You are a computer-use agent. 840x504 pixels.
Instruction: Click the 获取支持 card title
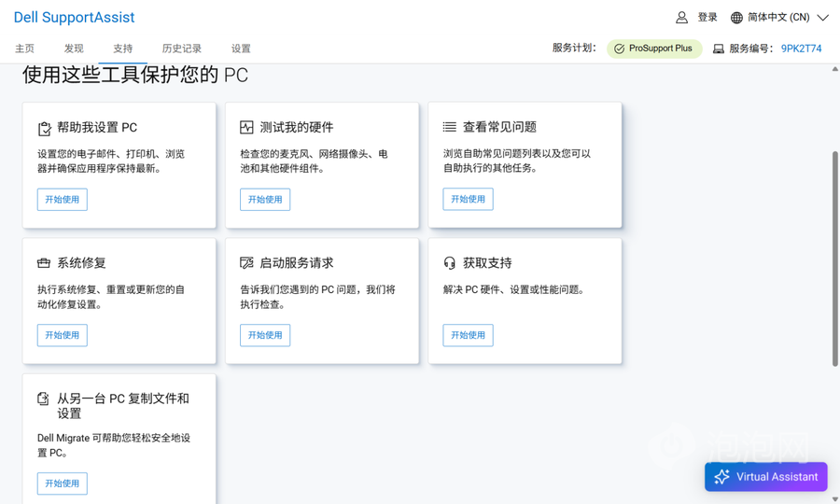(487, 263)
